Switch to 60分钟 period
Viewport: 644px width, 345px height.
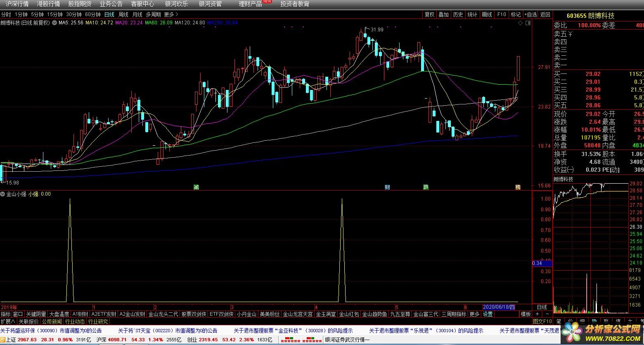click(x=92, y=14)
